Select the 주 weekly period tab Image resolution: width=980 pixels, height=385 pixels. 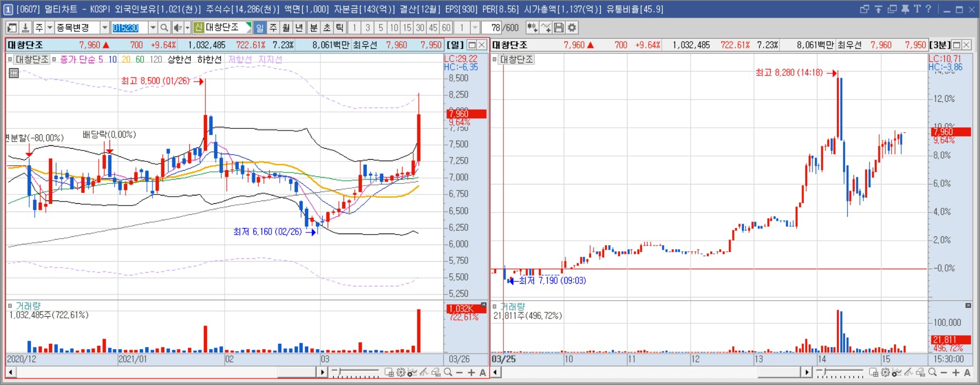pos(273,28)
